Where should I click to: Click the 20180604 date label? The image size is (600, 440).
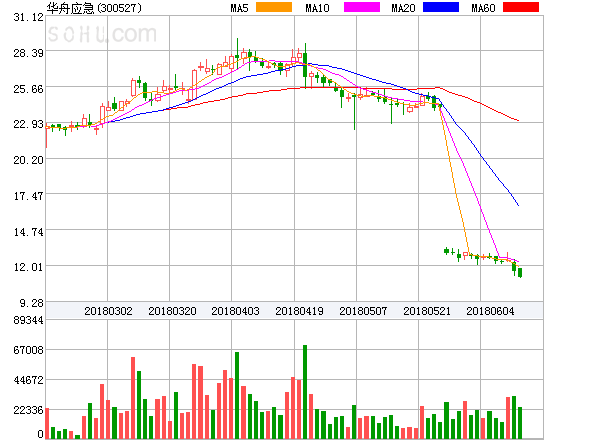490,311
